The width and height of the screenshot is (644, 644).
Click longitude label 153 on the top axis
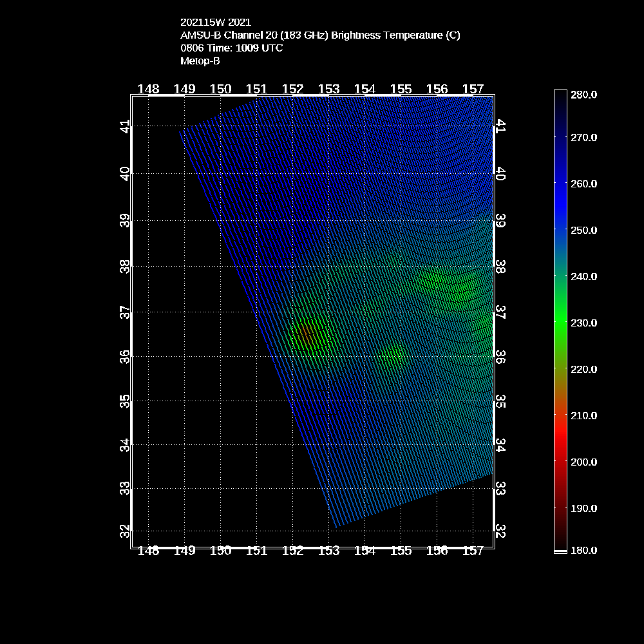(x=329, y=89)
